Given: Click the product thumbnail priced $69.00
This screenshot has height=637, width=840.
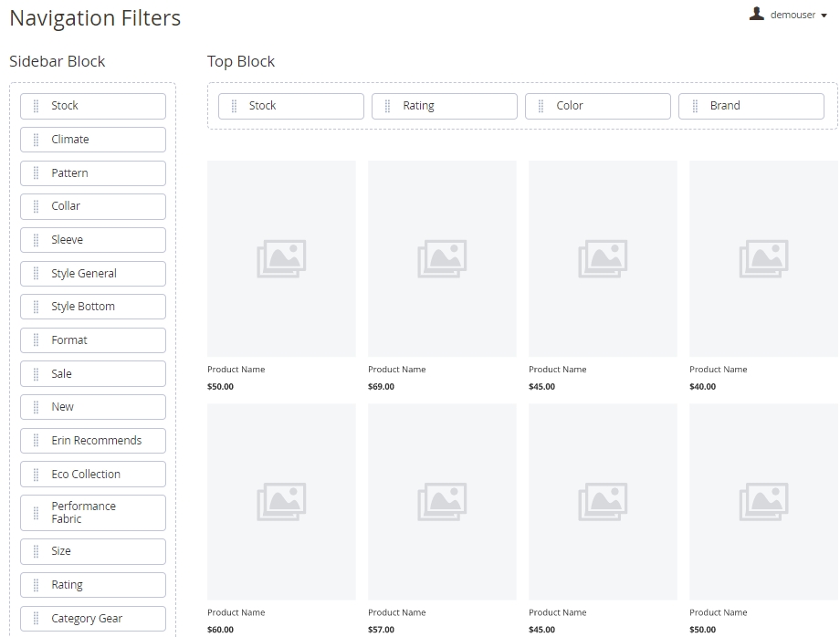Looking at the screenshot, I should (x=442, y=259).
